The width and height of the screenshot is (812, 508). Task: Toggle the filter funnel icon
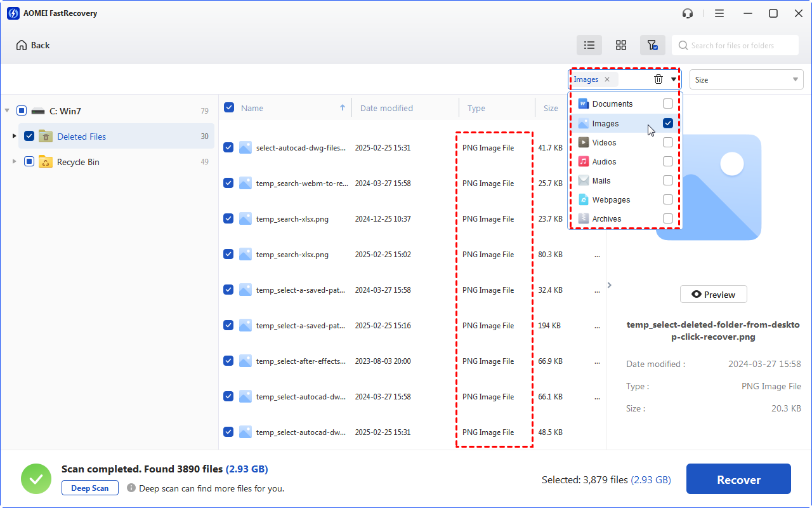pyautogui.click(x=652, y=45)
